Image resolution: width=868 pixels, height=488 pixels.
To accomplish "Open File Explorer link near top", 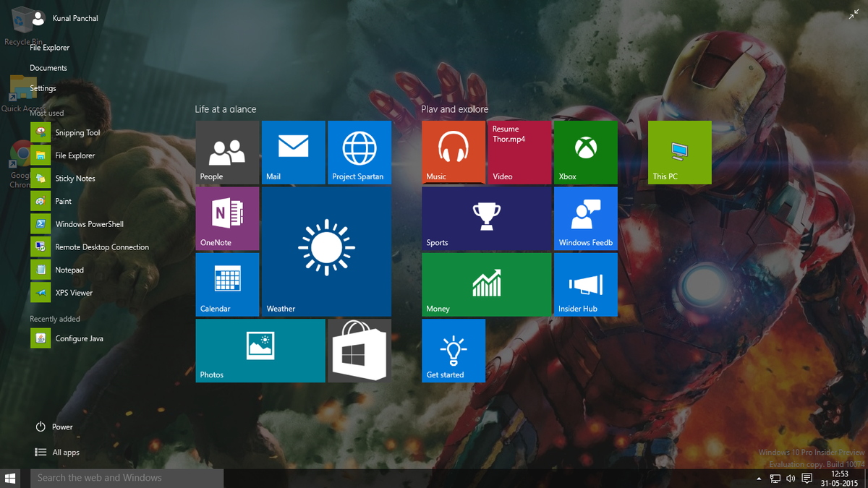I will click(50, 48).
